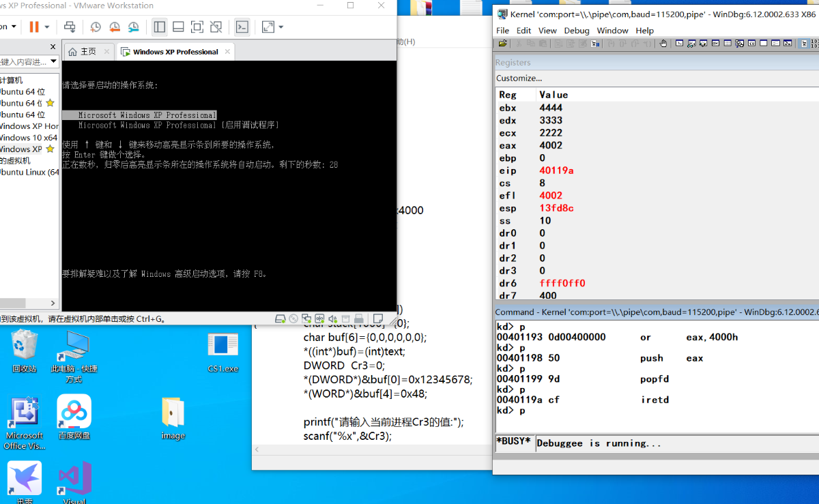This screenshot has width=819, height=504.
Task: Open WinDbg Window menu
Action: click(612, 31)
